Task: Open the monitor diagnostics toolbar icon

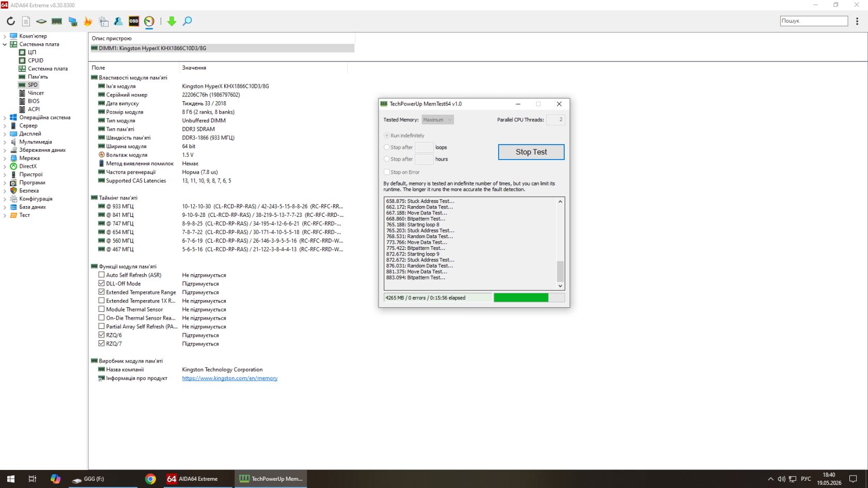Action: [x=73, y=21]
